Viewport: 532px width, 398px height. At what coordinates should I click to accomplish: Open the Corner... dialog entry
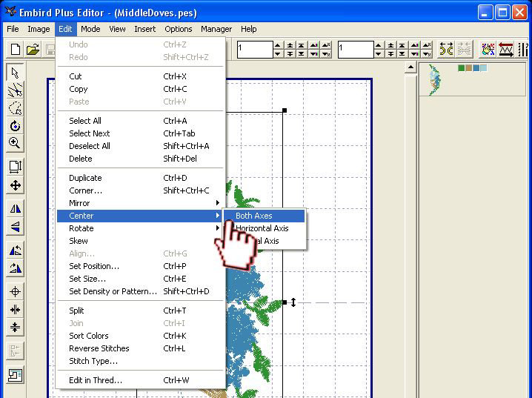(x=141, y=190)
